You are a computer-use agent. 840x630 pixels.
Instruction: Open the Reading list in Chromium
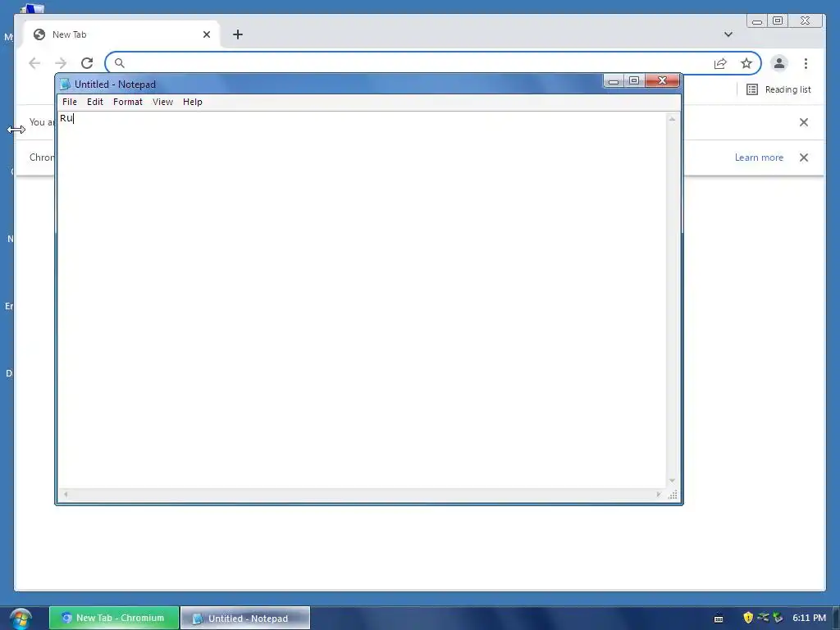click(x=779, y=89)
